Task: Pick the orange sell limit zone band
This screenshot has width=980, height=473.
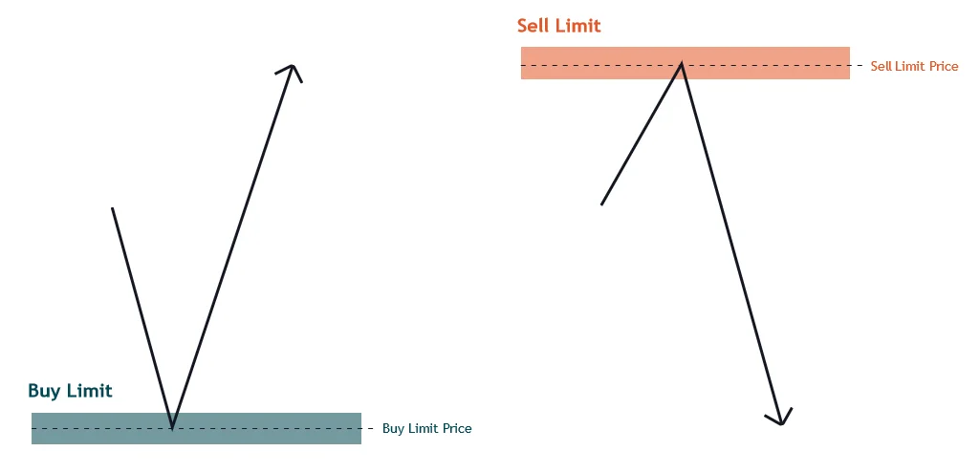Action: pyautogui.click(x=685, y=63)
